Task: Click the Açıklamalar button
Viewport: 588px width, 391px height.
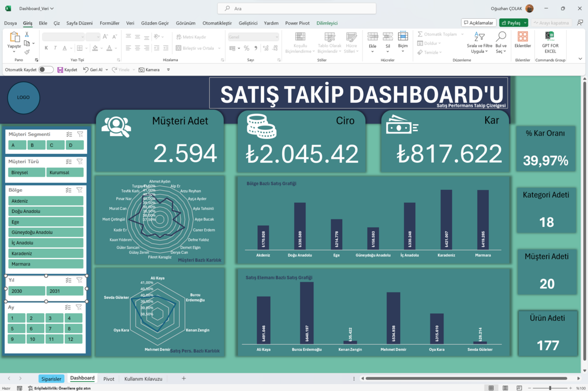Action: (x=479, y=23)
